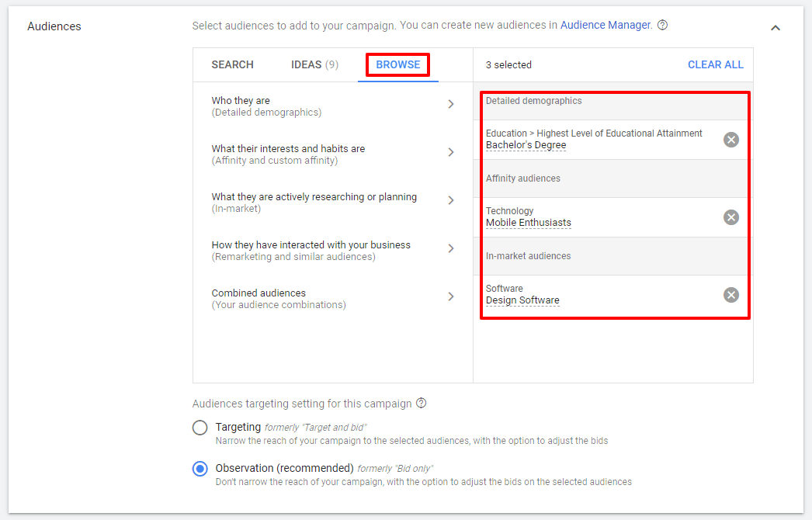This screenshot has width=812, height=520.
Task: Select the Targeting radio button
Action: tap(200, 428)
